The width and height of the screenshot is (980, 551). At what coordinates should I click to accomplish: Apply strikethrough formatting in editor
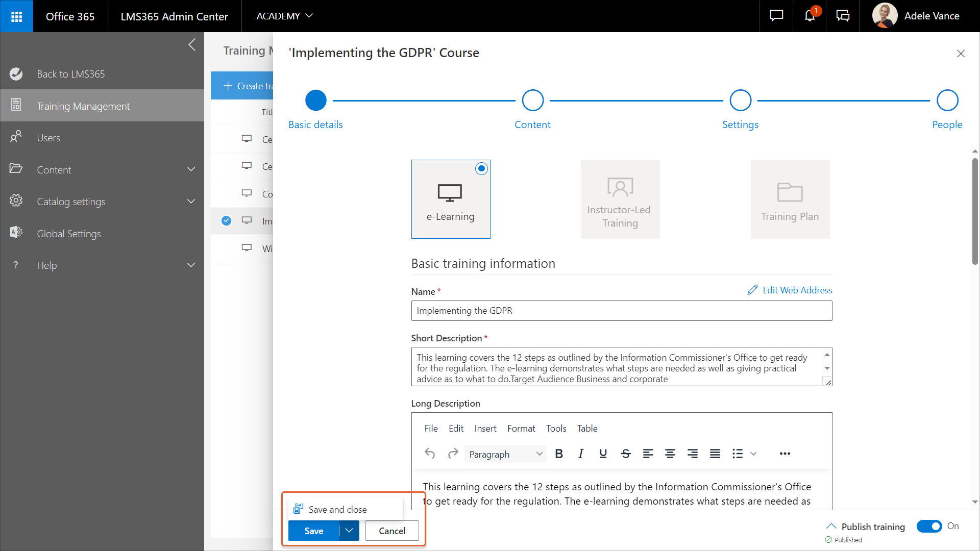coord(626,454)
